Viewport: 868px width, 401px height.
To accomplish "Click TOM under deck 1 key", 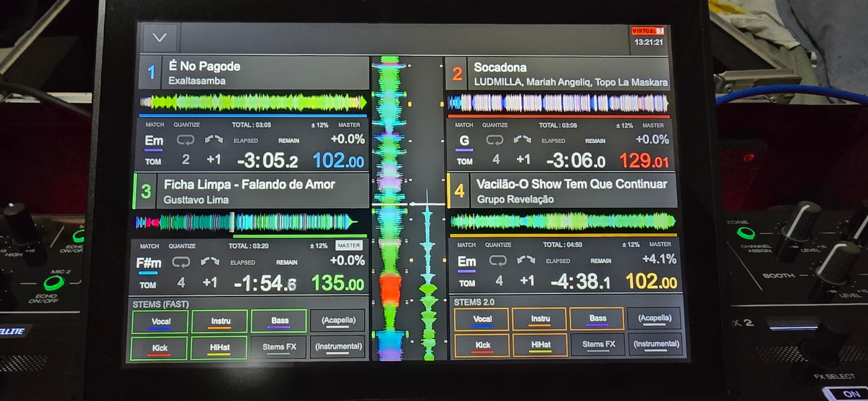I will coord(153,162).
